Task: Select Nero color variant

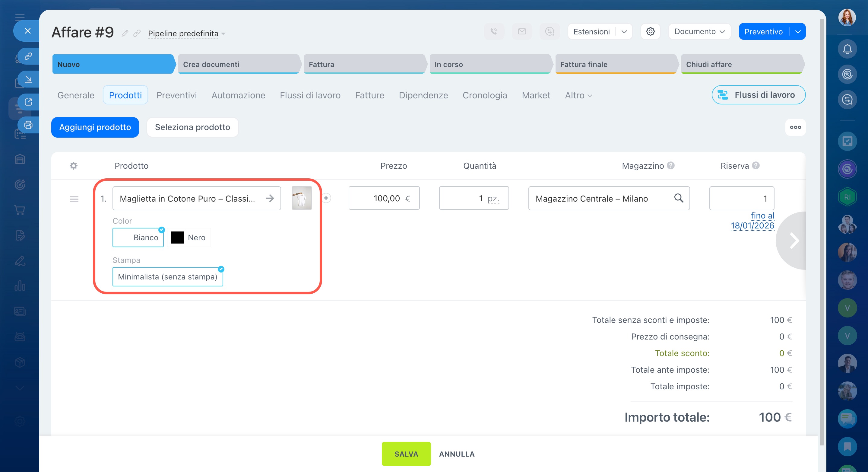Action: pos(189,237)
